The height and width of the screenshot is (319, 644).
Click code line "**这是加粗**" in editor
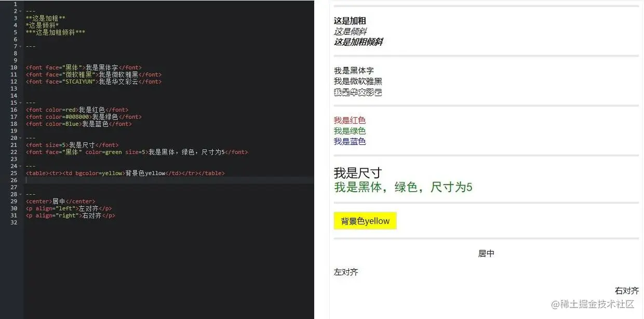tap(45, 18)
